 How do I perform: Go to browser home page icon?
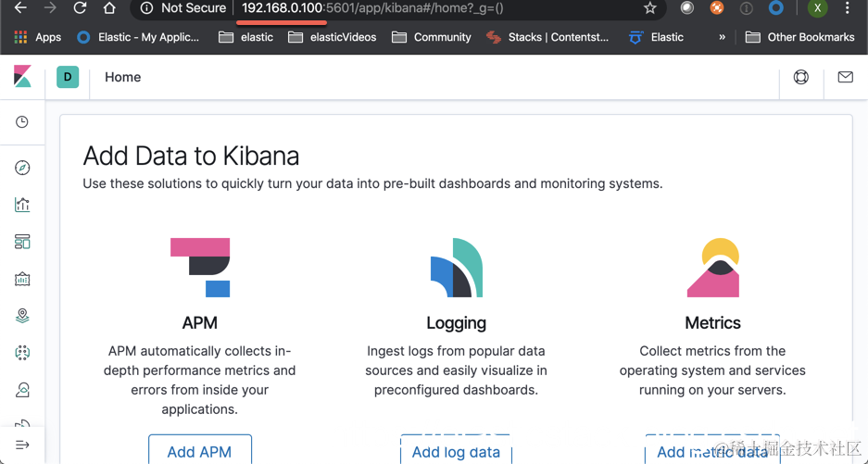point(109,7)
